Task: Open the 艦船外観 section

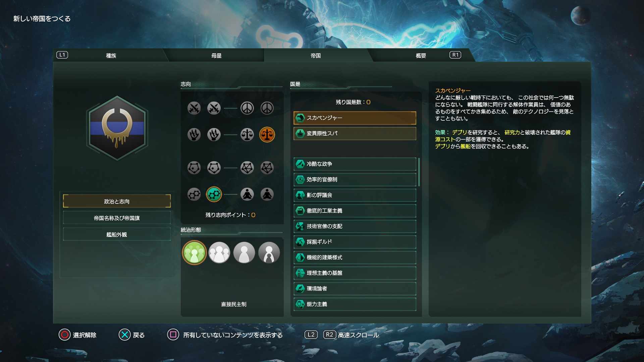Action: (117, 235)
